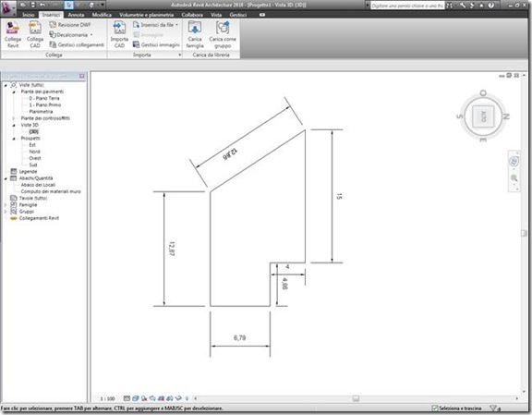Image resolution: width=532 pixels, height=415 pixels.
Task: Click the Revisione DWF tool
Action: 70,25
